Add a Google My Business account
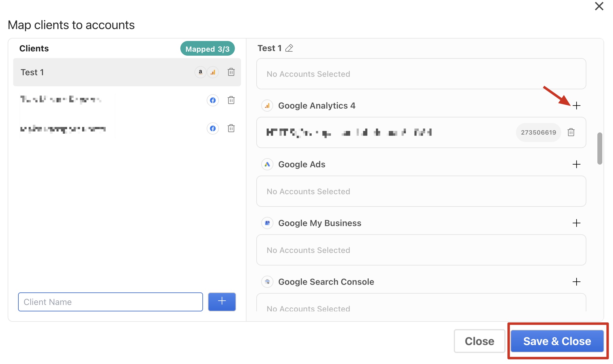613x364 pixels. (576, 223)
